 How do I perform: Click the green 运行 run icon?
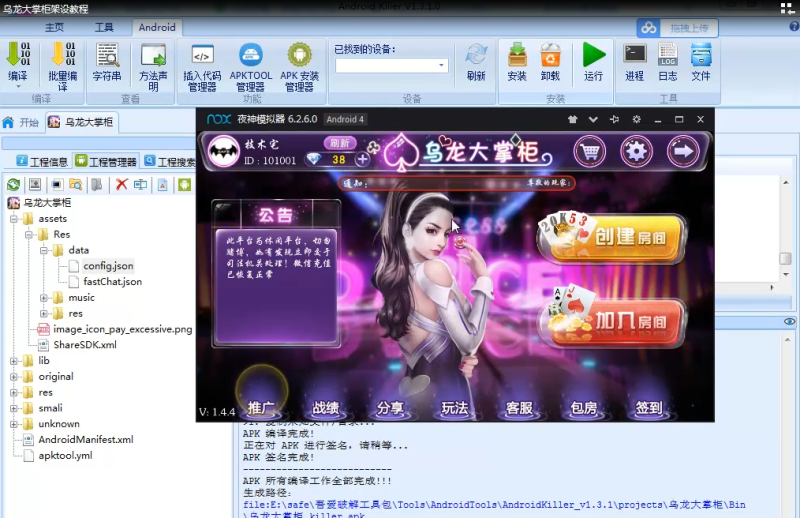coord(593,55)
